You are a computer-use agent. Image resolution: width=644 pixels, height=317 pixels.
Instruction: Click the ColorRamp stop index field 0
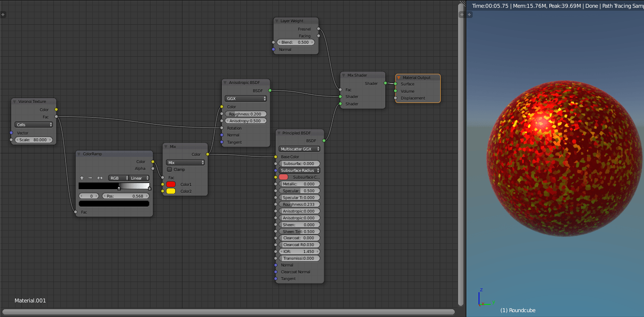click(x=89, y=196)
